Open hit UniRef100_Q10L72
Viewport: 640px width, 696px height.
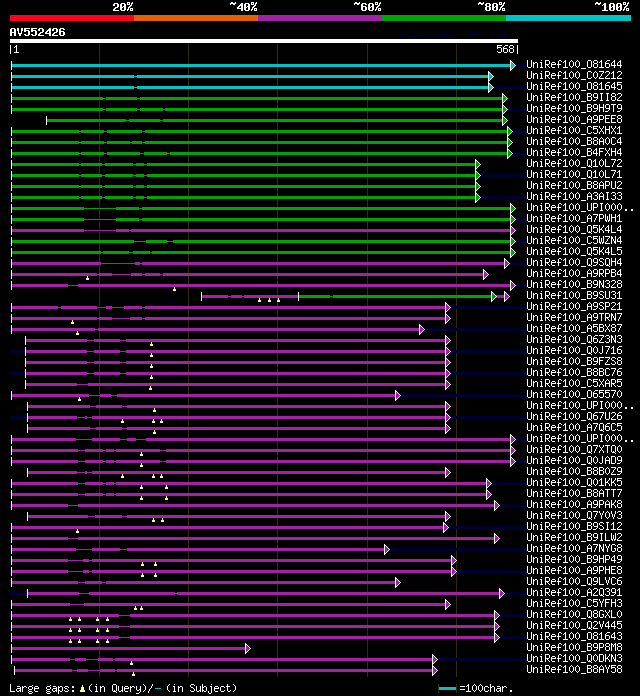click(x=574, y=163)
